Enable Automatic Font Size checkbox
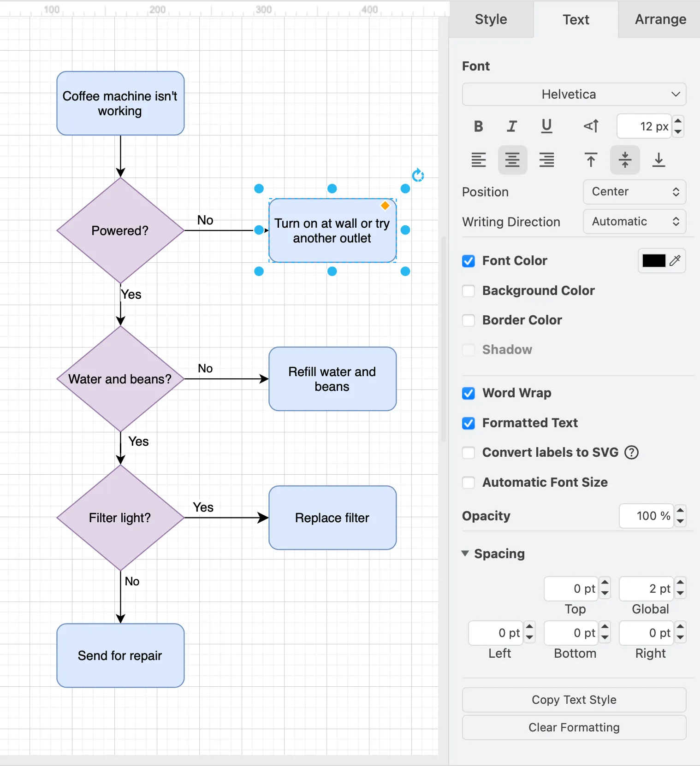The height and width of the screenshot is (766, 700). pyautogui.click(x=469, y=483)
